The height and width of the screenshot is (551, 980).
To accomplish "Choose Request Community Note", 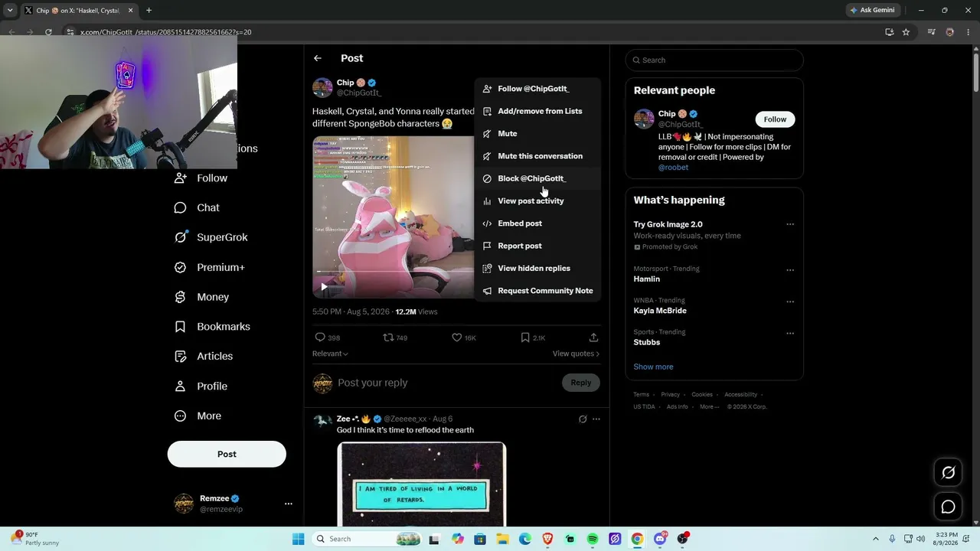I will point(537,291).
